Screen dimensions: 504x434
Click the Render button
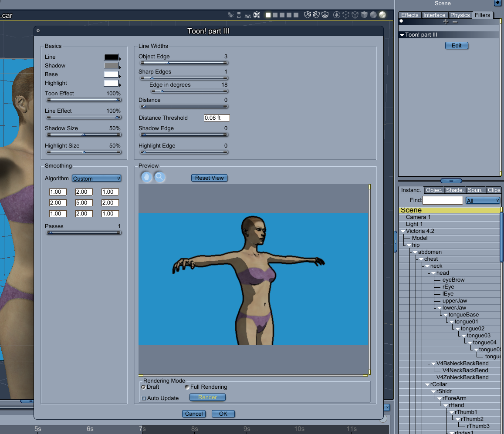coord(207,397)
